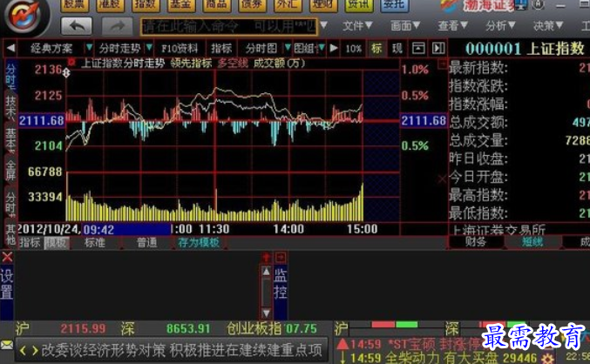Screen dimensions: 590x364
Task: Click the window layout icon beside 现
Action: tap(418, 48)
